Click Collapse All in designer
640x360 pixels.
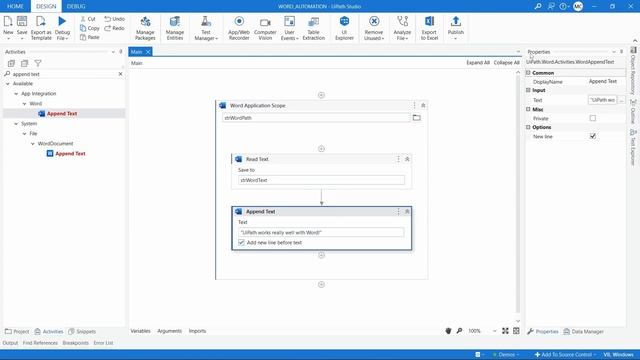507,62
